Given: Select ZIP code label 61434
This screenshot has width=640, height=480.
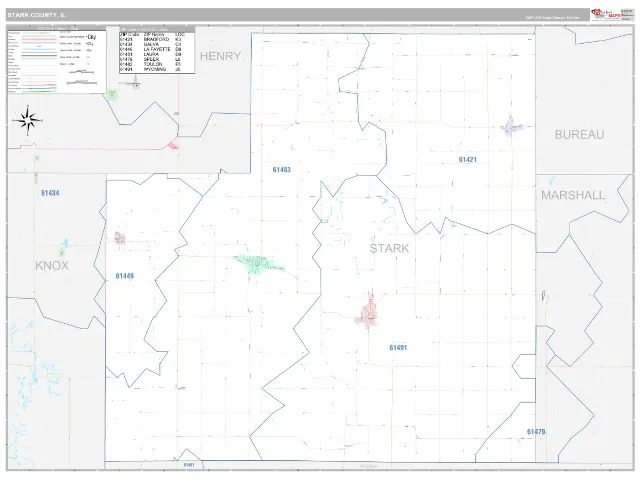Looking at the screenshot, I should point(50,193).
